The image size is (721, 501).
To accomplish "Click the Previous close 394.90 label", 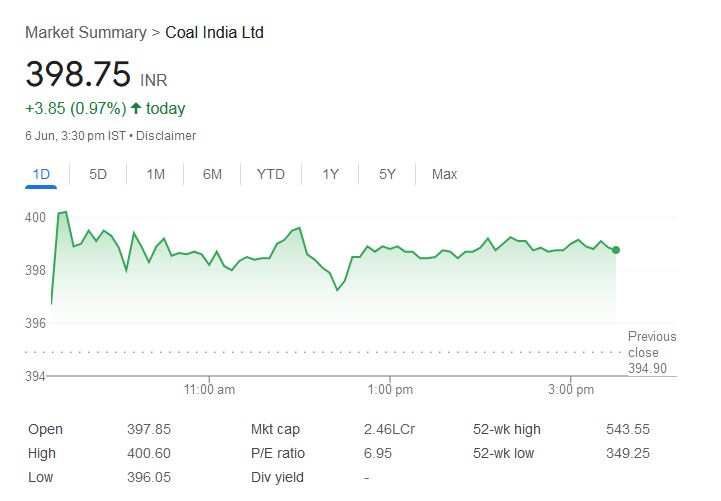I will (652, 352).
